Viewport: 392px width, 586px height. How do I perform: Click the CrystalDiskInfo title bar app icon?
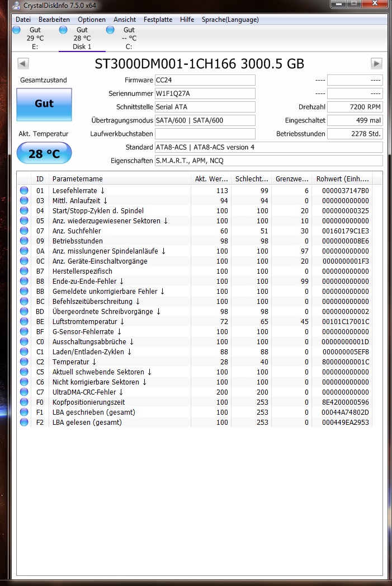coord(16,5)
